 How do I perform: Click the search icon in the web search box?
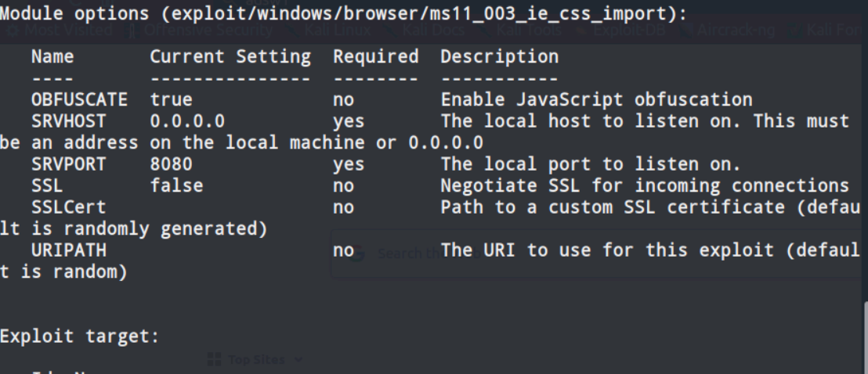[357, 253]
